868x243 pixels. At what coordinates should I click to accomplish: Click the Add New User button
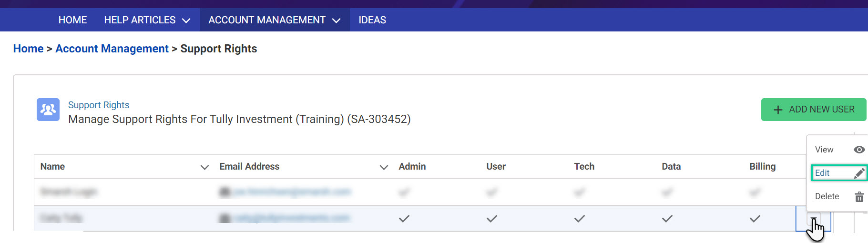point(814,110)
